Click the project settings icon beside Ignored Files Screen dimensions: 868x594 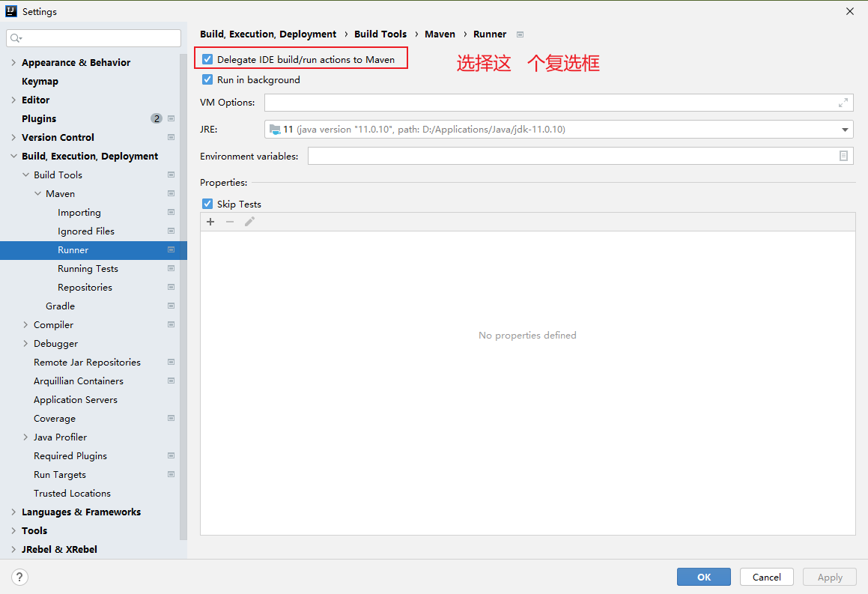tap(171, 231)
